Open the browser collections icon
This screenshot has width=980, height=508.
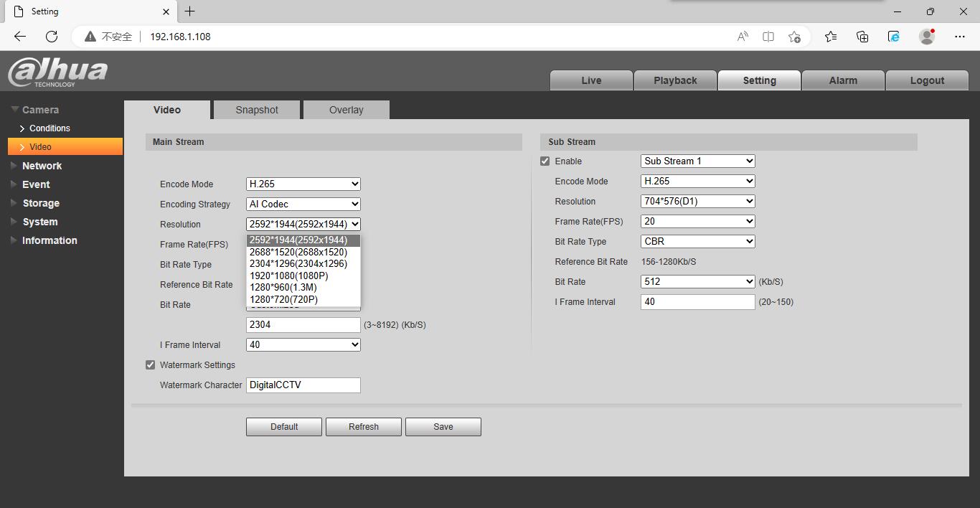[x=862, y=37]
